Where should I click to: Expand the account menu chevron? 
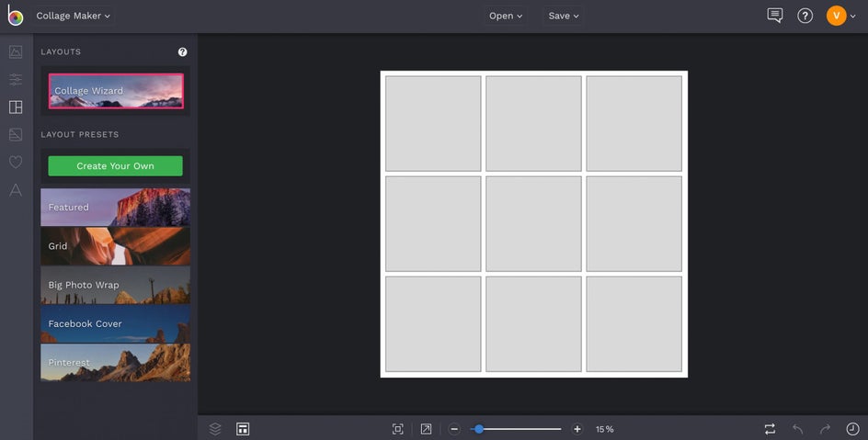853,17
